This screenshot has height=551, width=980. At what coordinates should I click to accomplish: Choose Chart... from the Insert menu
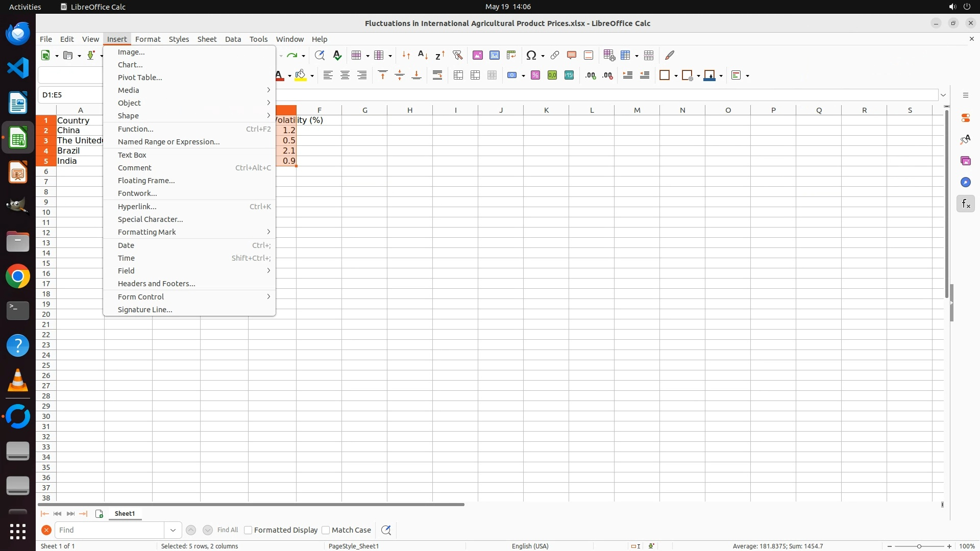click(x=130, y=65)
